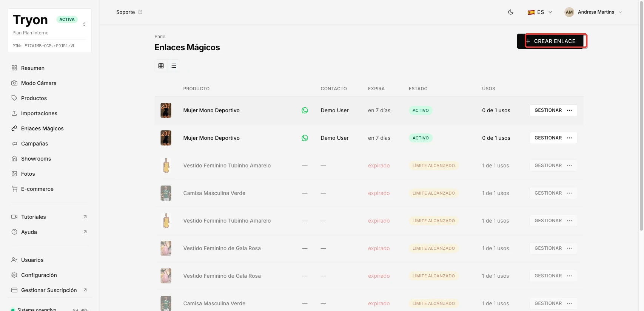Click the Expira column header
The width and height of the screenshot is (644, 311).
pyautogui.click(x=376, y=89)
